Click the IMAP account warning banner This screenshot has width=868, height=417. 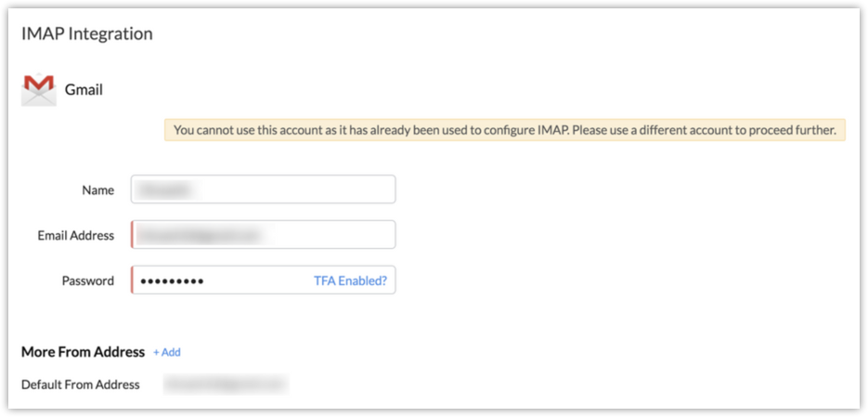click(x=505, y=130)
